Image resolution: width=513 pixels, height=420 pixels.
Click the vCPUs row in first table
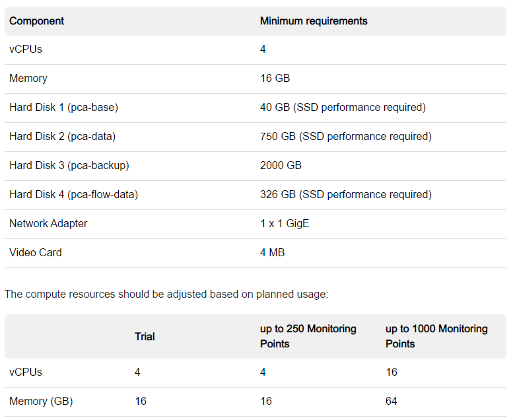point(26,50)
